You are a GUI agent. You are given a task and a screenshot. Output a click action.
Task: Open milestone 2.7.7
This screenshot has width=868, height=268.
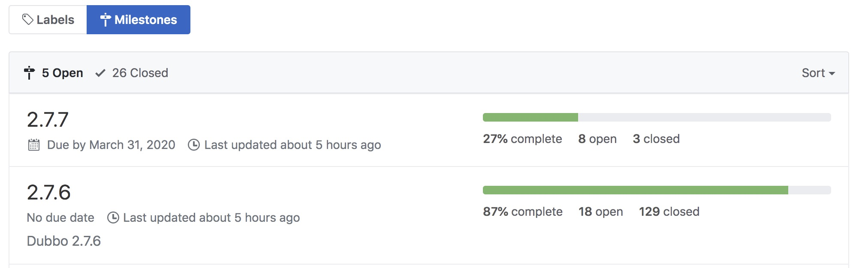pyautogui.click(x=47, y=119)
